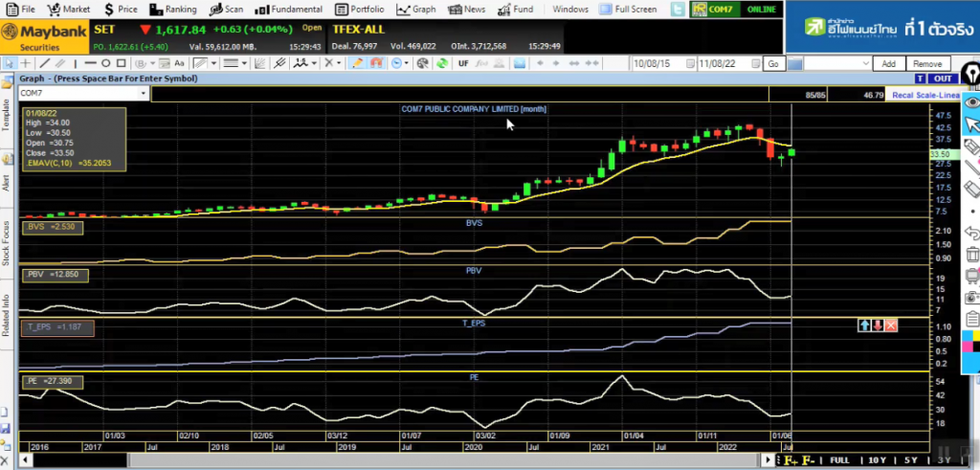980x470 pixels.
Task: Toggle the pencil edit tool
Action: click(x=357, y=63)
